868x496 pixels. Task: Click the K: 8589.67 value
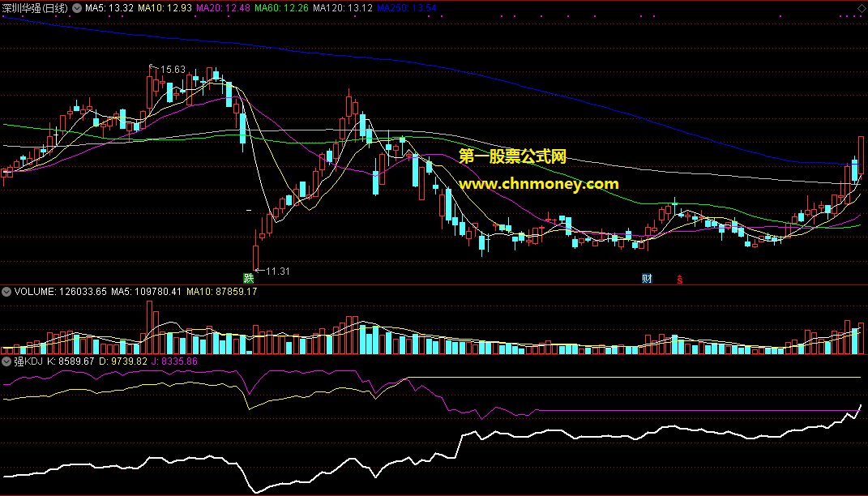71,361
